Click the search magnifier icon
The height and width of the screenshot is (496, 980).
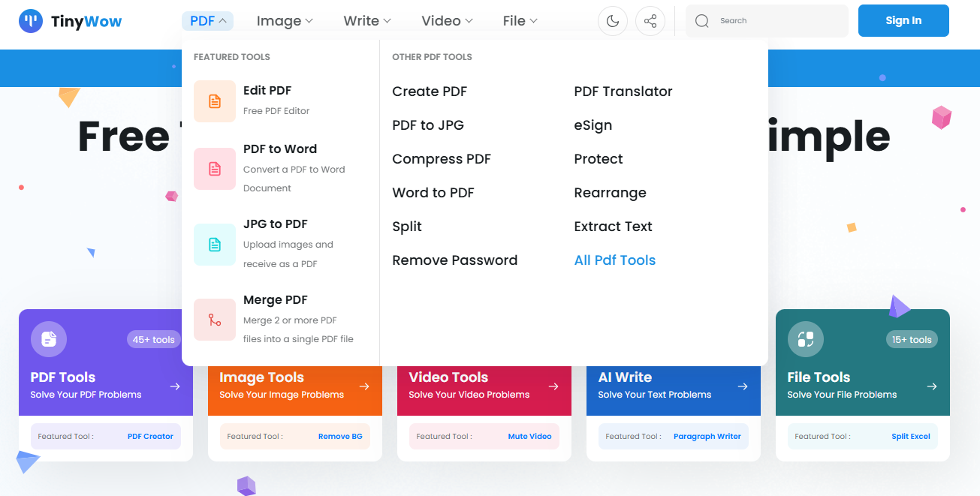tap(702, 21)
